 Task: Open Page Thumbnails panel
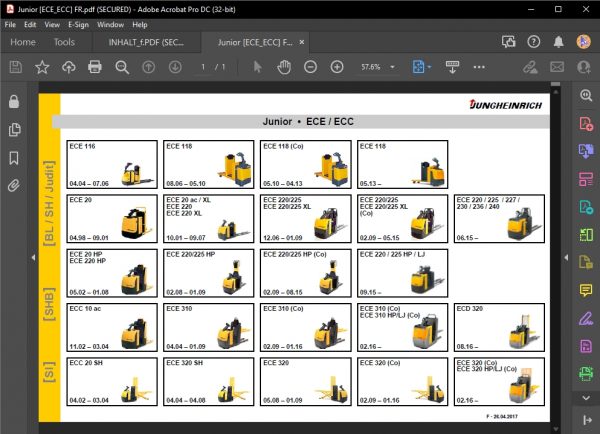click(x=14, y=130)
